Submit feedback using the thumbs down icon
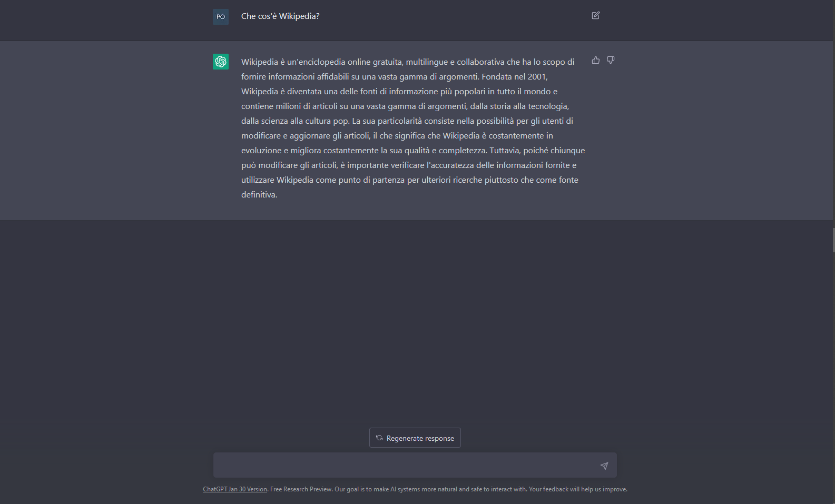 pyautogui.click(x=610, y=60)
